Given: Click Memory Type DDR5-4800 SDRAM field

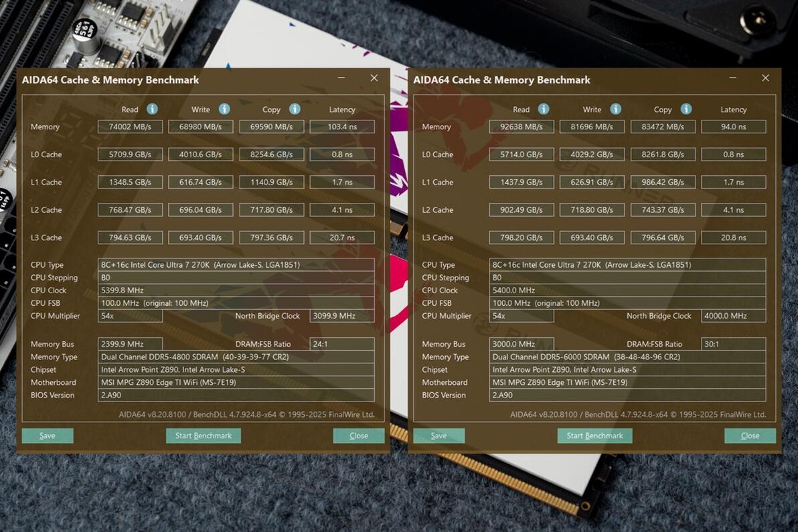Looking at the screenshot, I should click(x=236, y=357).
